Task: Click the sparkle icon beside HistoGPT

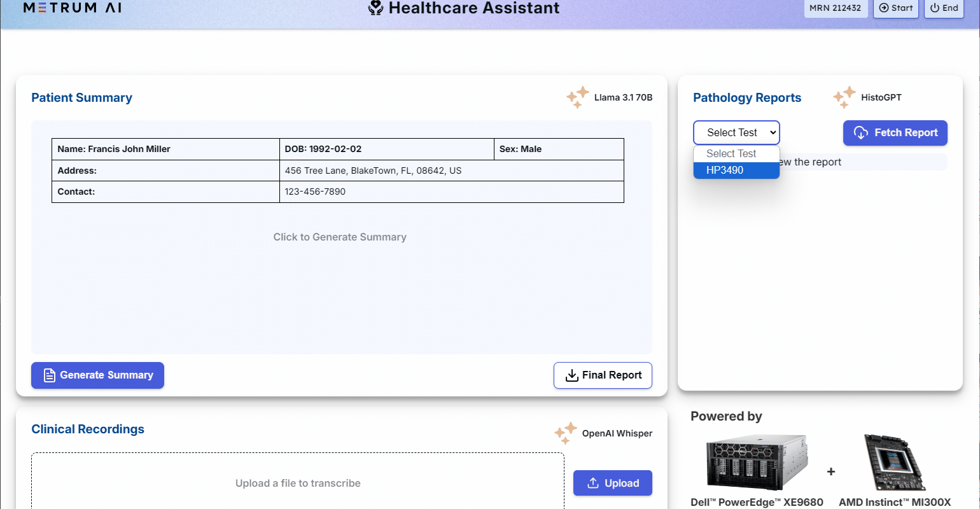Action: (x=844, y=97)
